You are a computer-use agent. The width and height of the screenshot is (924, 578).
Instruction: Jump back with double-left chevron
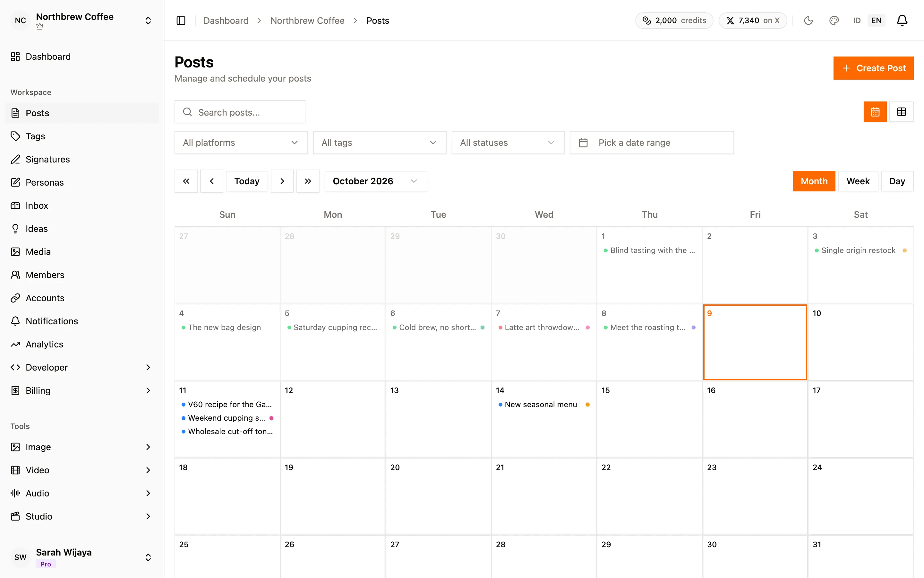tap(186, 181)
